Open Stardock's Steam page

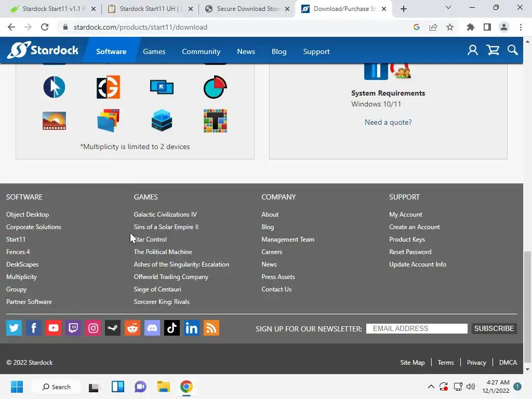pos(113,328)
